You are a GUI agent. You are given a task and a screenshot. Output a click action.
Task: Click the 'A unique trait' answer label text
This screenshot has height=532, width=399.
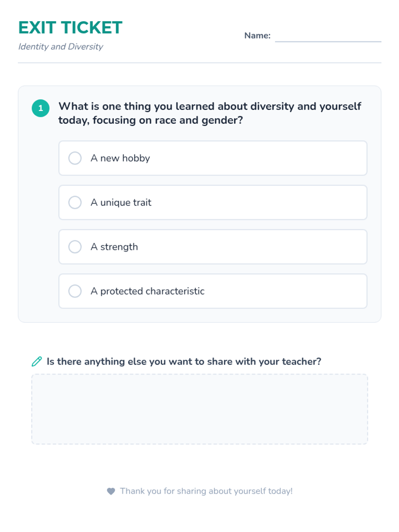(x=121, y=202)
